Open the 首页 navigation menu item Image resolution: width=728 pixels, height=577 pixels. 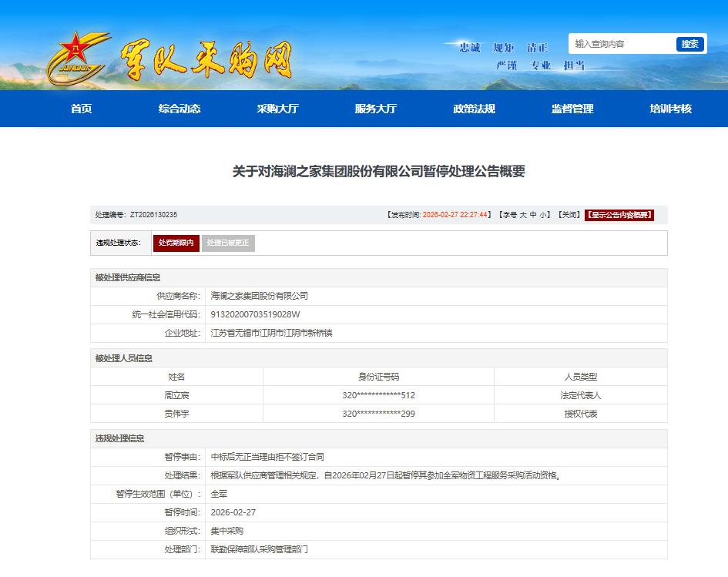(x=81, y=109)
